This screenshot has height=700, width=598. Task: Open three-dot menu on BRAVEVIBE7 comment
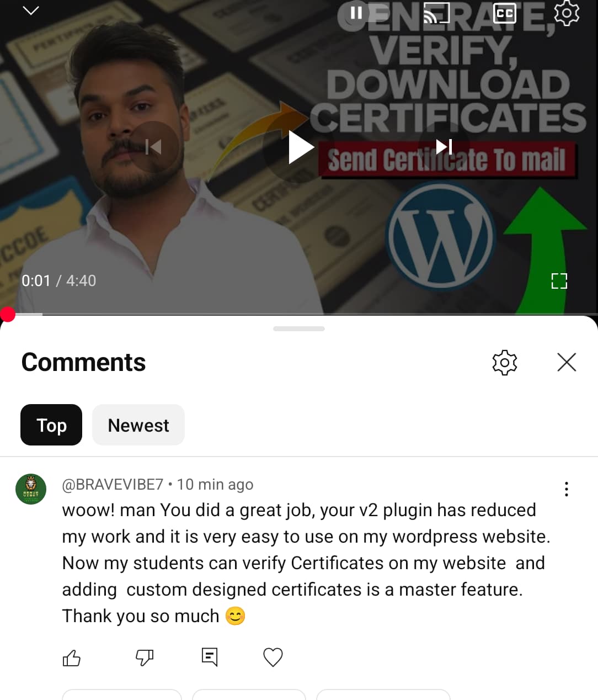(567, 489)
